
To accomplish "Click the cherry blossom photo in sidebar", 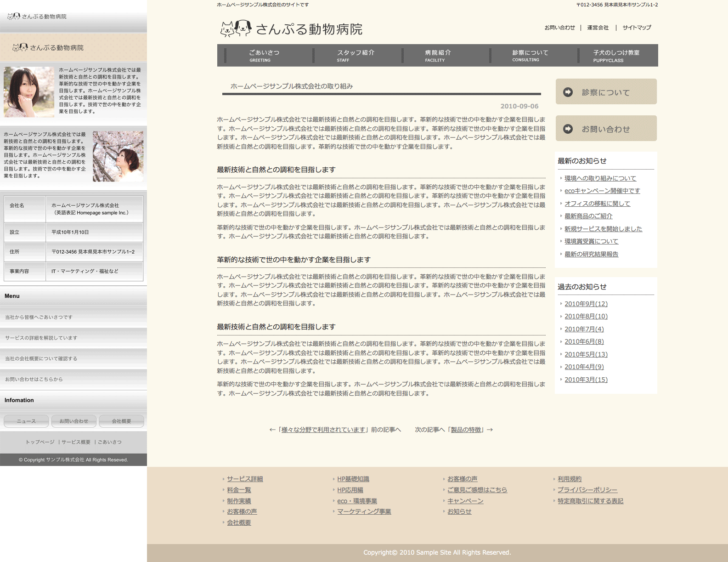I will pos(118,156).
